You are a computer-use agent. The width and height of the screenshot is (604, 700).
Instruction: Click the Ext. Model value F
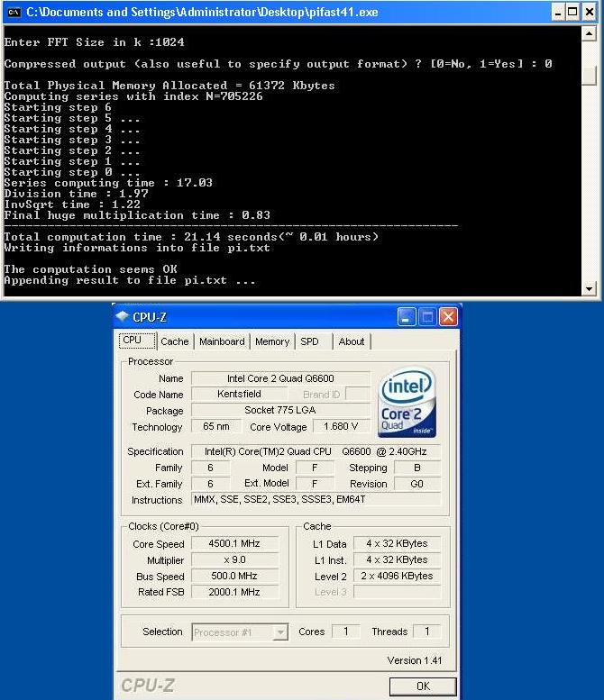(315, 484)
